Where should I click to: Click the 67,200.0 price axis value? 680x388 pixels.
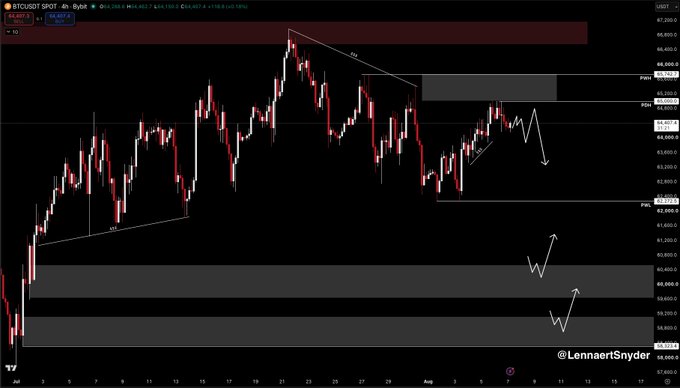click(667, 20)
